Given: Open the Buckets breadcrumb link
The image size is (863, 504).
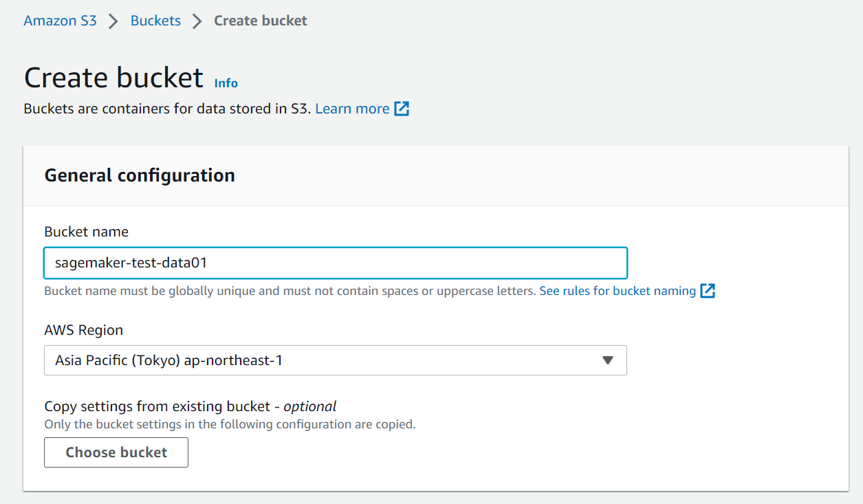Looking at the screenshot, I should tap(155, 21).
